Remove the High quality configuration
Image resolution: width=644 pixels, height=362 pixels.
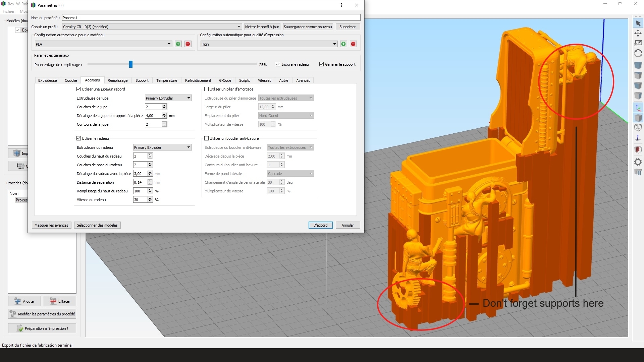[353, 44]
